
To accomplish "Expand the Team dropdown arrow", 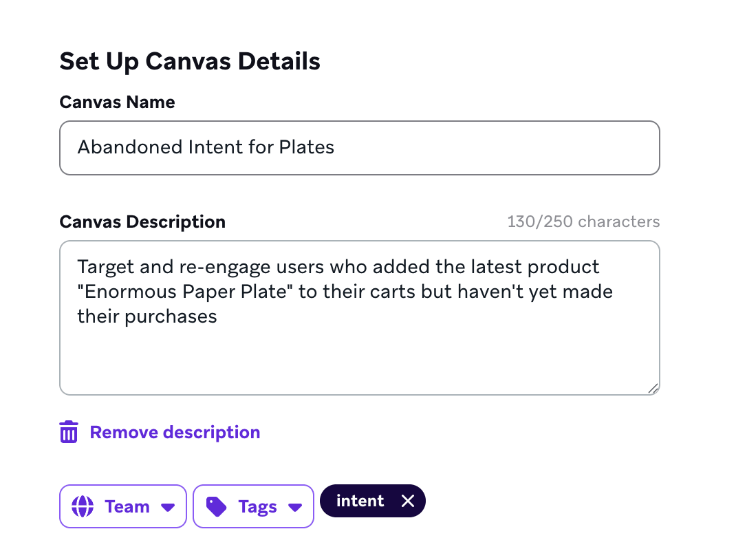I will [168, 507].
